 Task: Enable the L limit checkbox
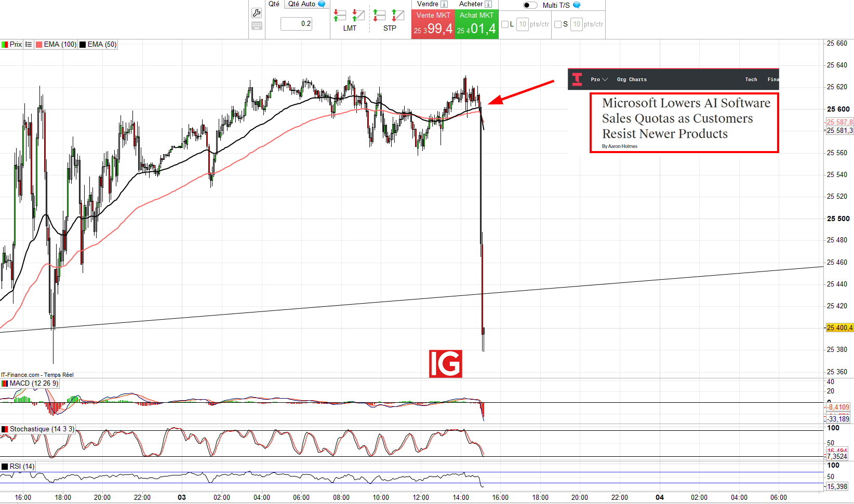505,24
